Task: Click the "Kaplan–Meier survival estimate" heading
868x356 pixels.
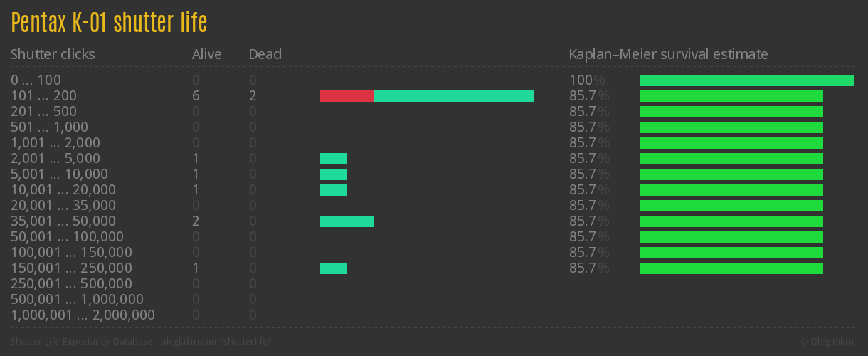Action: point(668,54)
